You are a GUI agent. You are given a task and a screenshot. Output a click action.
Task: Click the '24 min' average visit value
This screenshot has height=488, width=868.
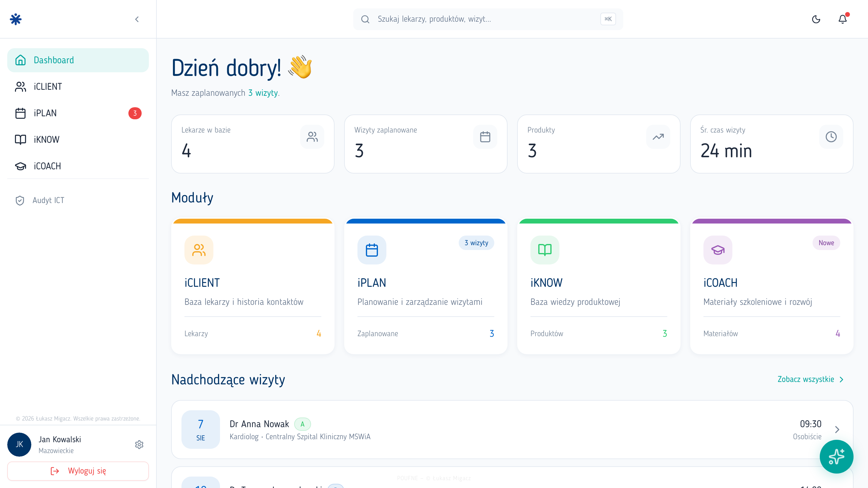(x=726, y=151)
